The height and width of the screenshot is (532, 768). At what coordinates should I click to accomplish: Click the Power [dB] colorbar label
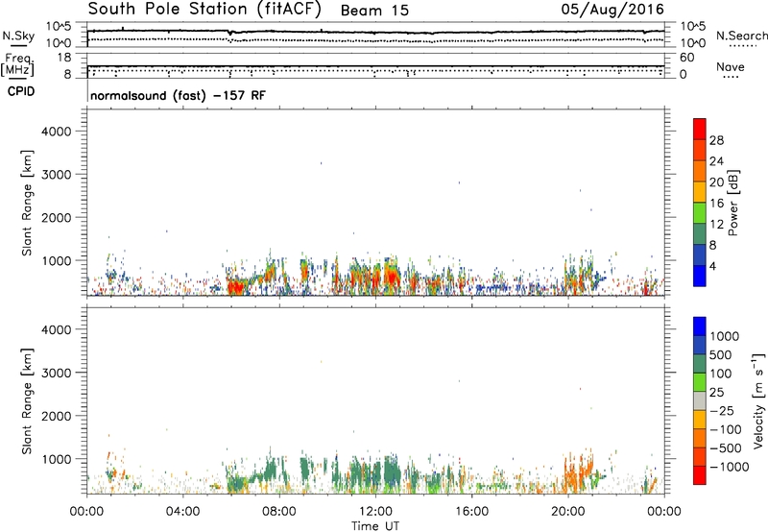(733, 203)
